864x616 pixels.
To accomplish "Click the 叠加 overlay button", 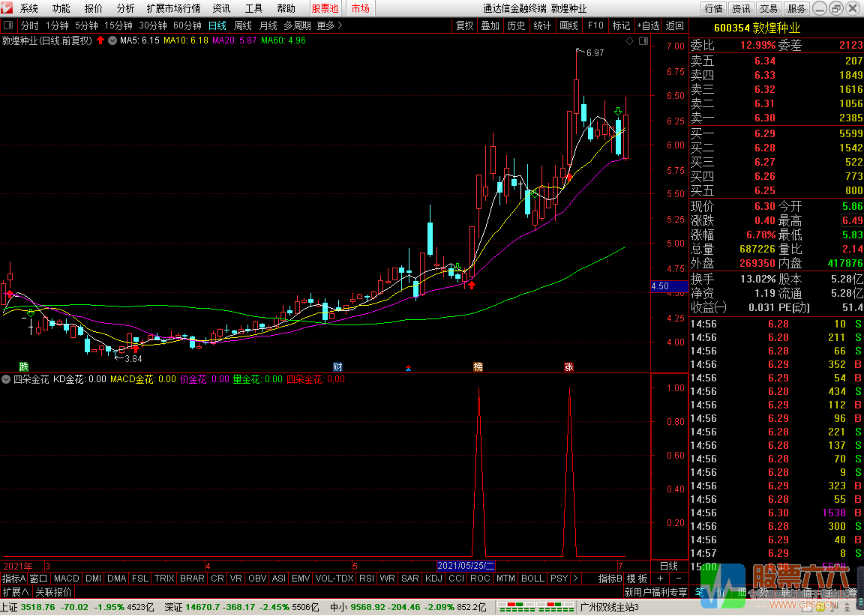I will [490, 25].
